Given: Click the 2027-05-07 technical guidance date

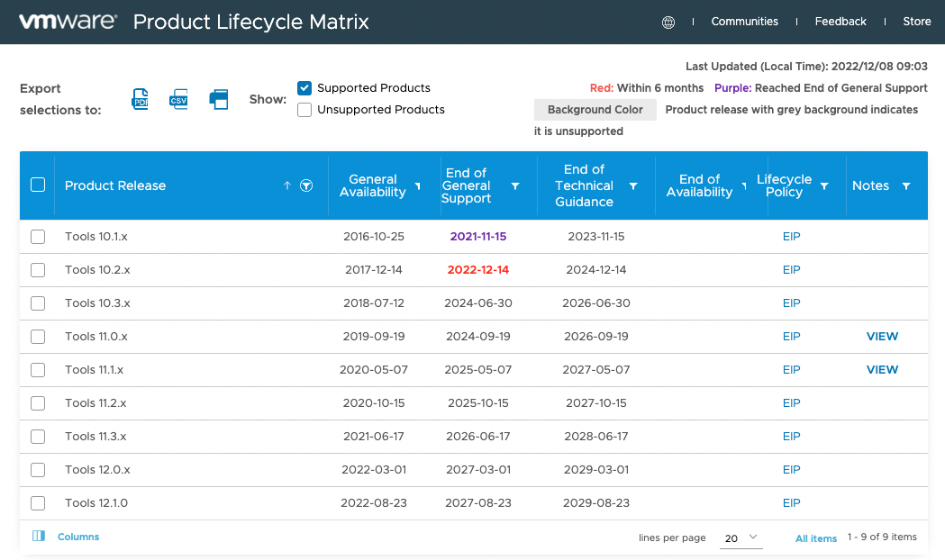Looking at the screenshot, I should [x=596, y=370].
